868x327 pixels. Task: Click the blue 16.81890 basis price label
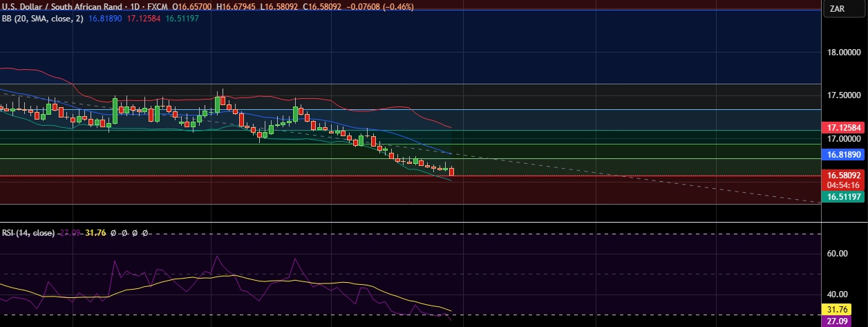point(841,156)
